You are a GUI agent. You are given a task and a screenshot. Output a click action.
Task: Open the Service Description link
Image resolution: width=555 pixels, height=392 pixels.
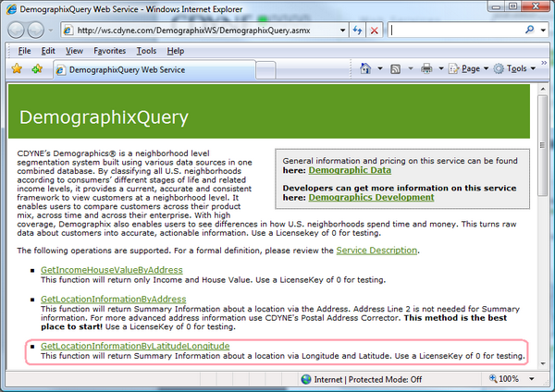point(376,251)
